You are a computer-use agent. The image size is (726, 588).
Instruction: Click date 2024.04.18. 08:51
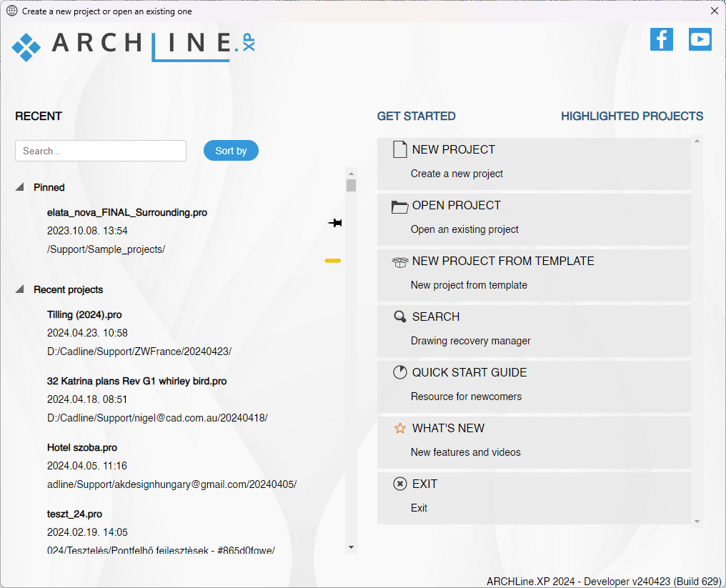(x=87, y=399)
